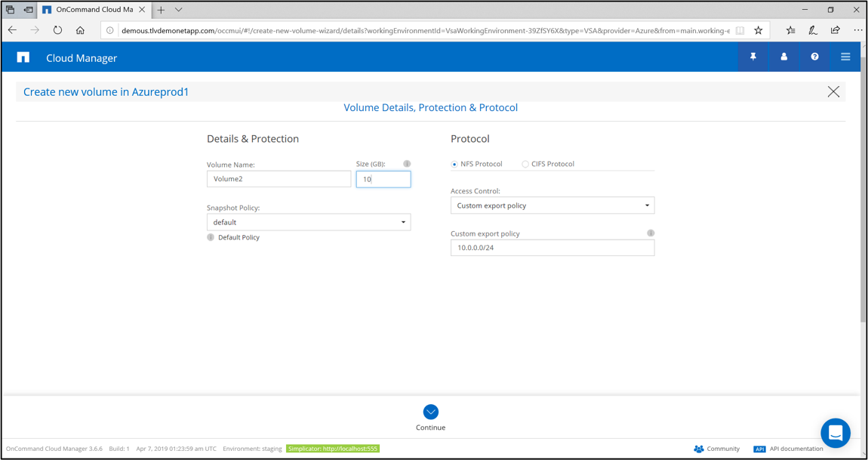This screenshot has width=868, height=460.
Task: Open the browser tab list chevron
Action: point(179,10)
